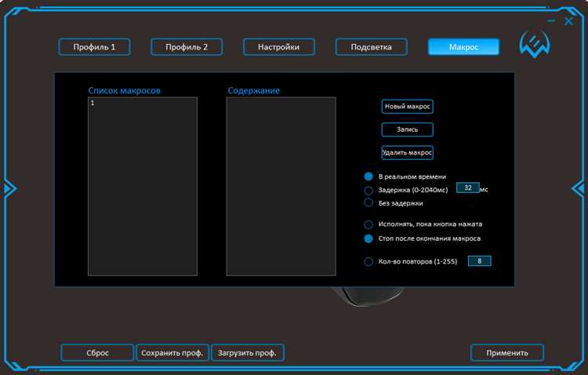Select the Без задержки radio option
Viewport: 588px width, 375px height.
point(368,203)
